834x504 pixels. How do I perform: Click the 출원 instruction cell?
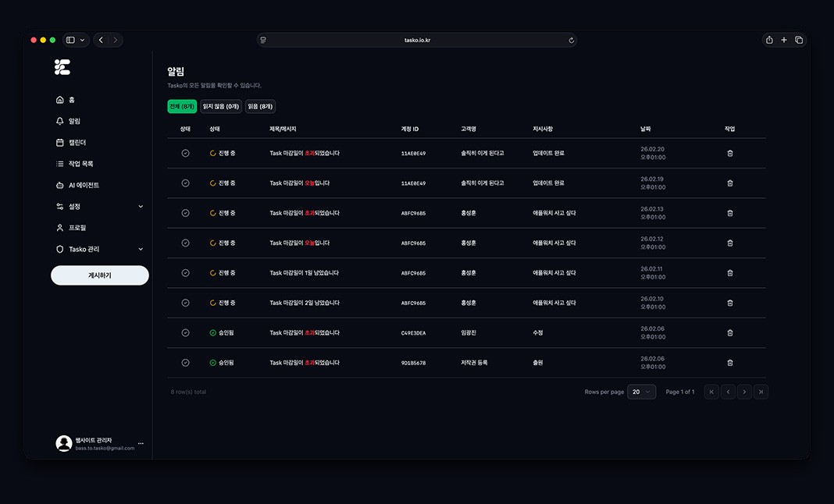coord(538,363)
